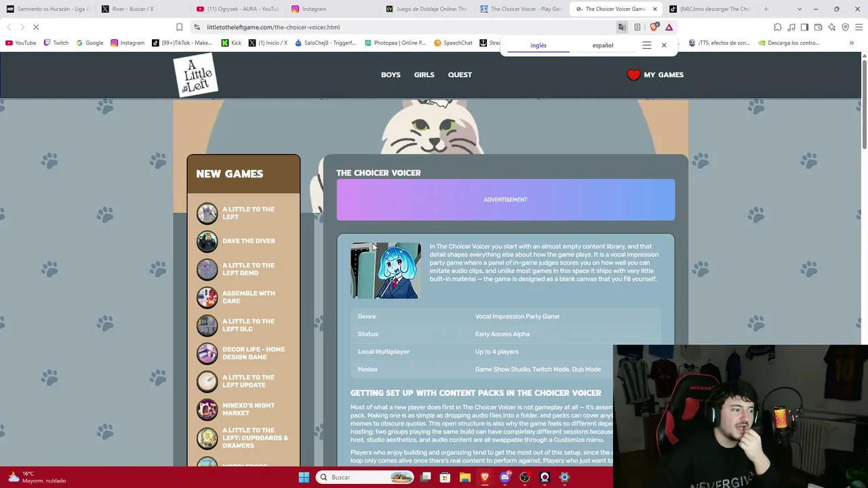Open Windows Start menu

tap(304, 477)
